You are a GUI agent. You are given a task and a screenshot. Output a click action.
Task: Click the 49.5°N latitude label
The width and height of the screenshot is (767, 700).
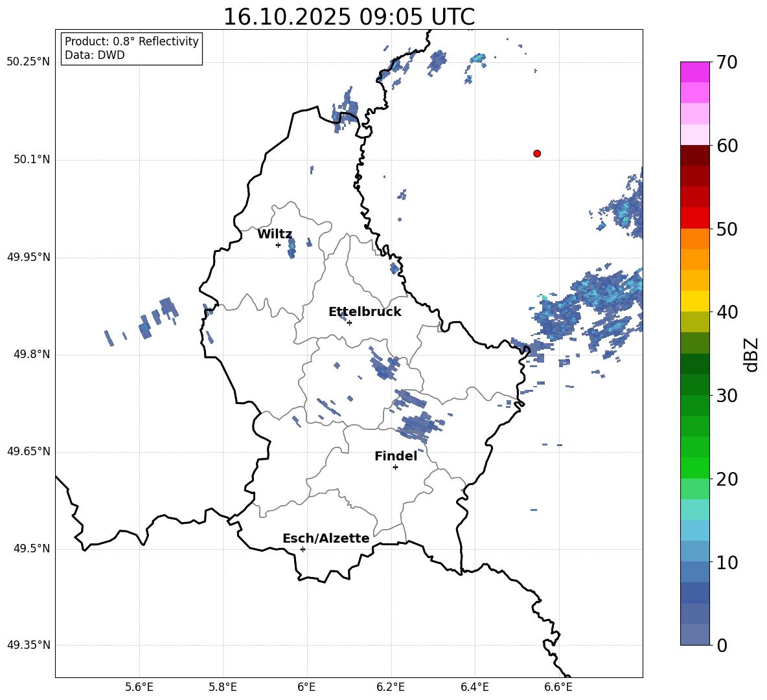[32, 548]
